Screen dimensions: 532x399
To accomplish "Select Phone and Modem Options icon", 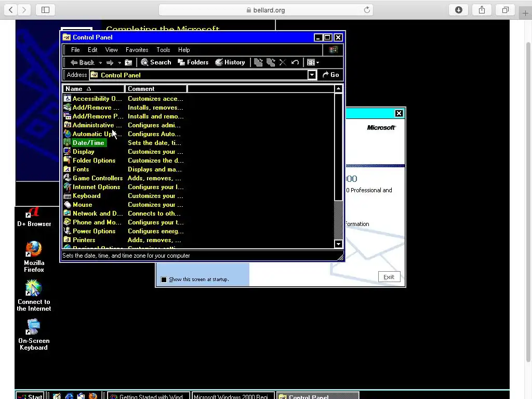I will [68, 222].
